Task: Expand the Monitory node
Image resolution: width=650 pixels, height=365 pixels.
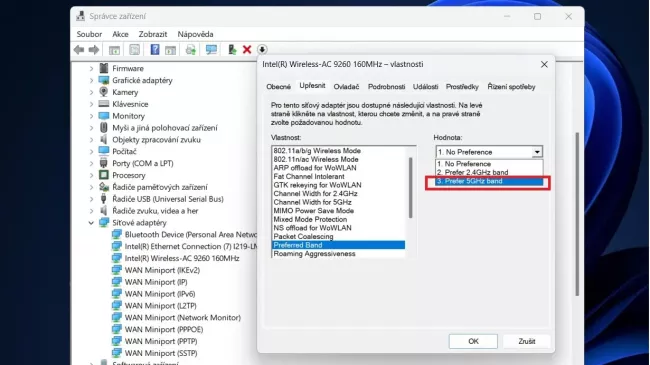Action: [x=91, y=116]
